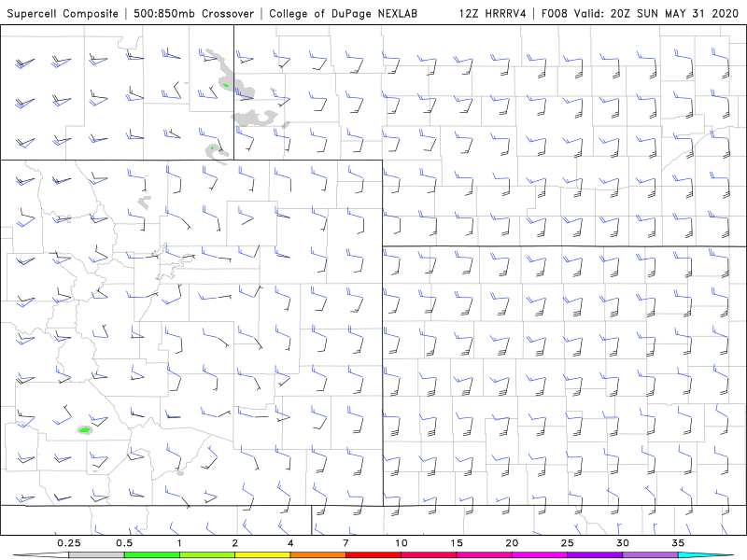Click the legend value 4
Image resolution: width=747 pixels, height=560 pixels.
click(x=290, y=543)
